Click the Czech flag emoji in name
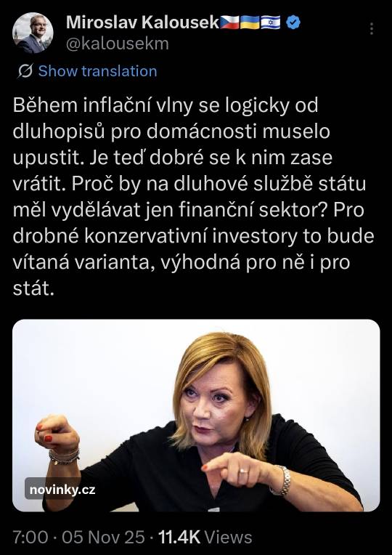Viewport: 392px width, 555px height. tap(230, 23)
